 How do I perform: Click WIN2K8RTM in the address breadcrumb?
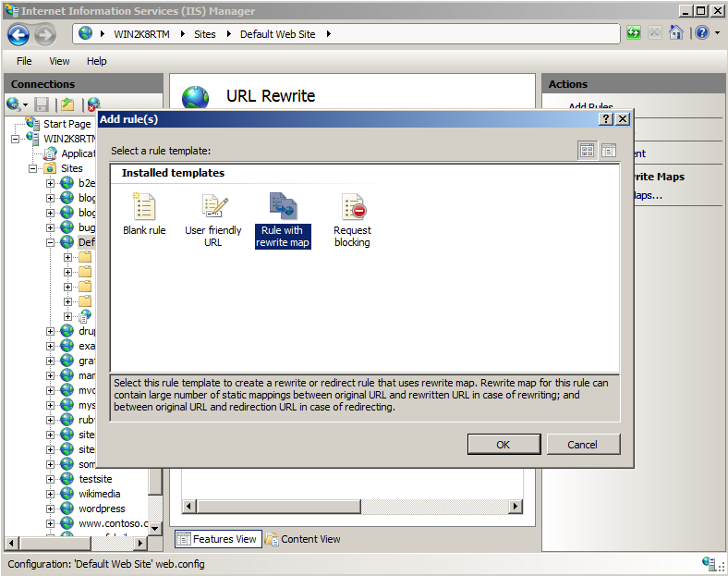(141, 34)
